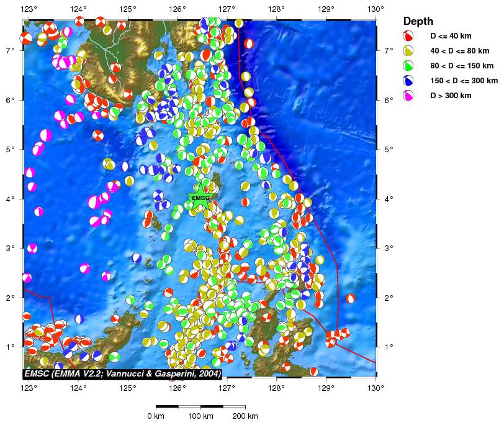Click the '100 km' scale bar label
The width and height of the screenshot is (504, 425).
(x=200, y=416)
